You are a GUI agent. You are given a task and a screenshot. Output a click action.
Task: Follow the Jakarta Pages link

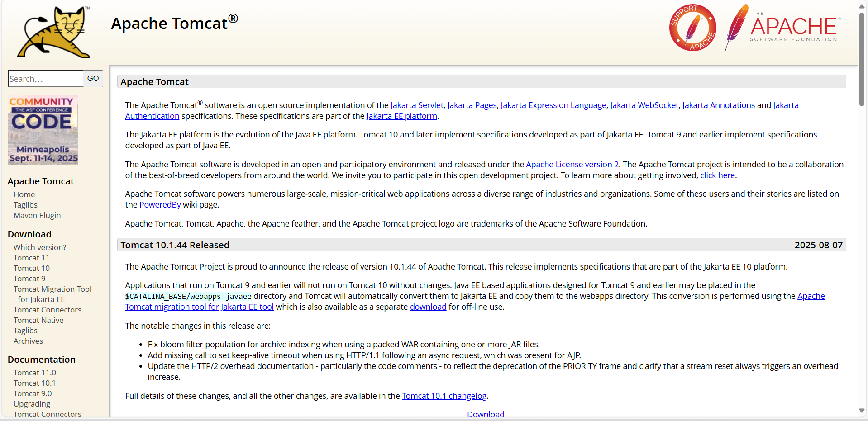[472, 105]
